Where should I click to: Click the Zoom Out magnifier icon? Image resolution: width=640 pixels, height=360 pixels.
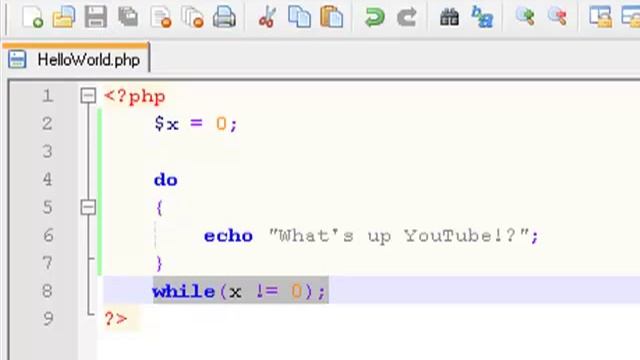(x=557, y=17)
